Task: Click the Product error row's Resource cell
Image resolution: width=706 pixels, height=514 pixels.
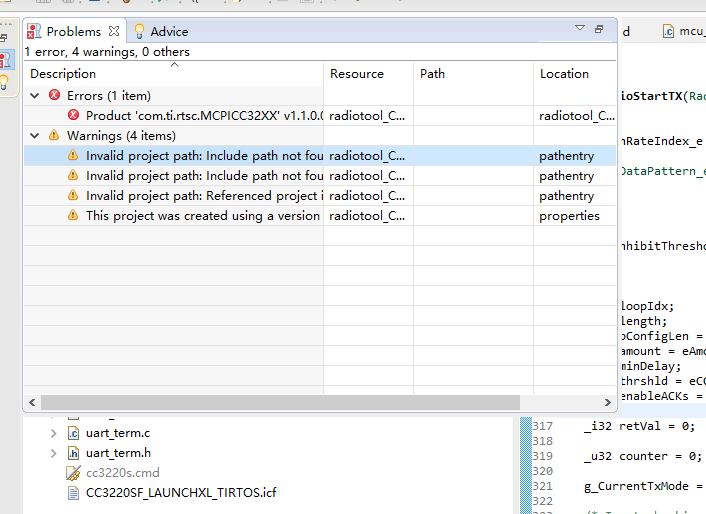Action: point(367,116)
